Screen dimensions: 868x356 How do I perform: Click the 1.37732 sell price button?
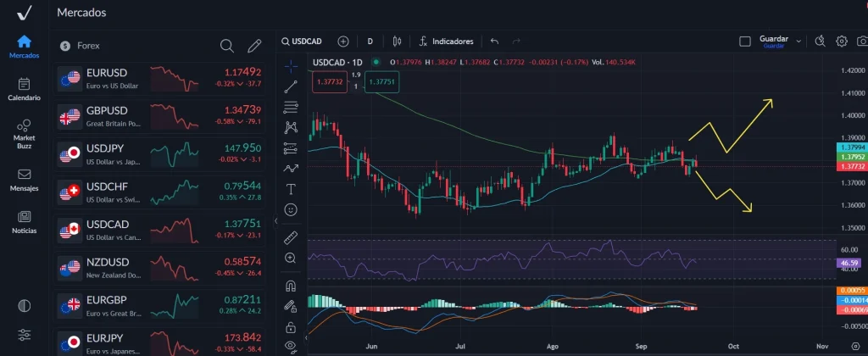point(328,82)
